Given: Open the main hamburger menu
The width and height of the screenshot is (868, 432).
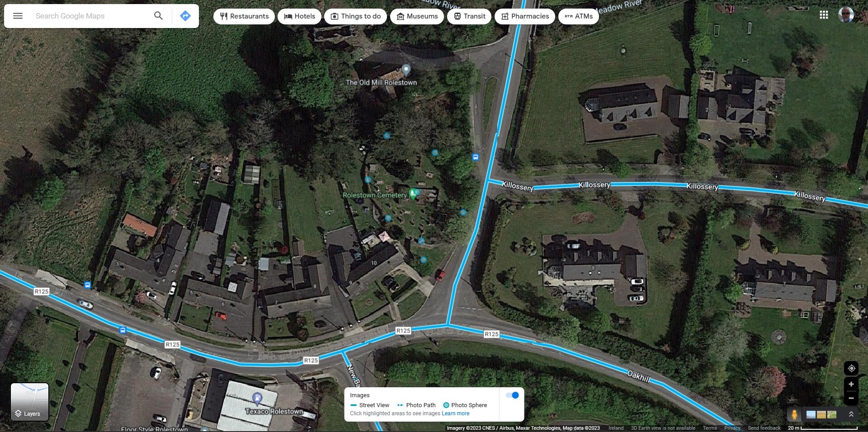Looking at the screenshot, I should tap(18, 16).
